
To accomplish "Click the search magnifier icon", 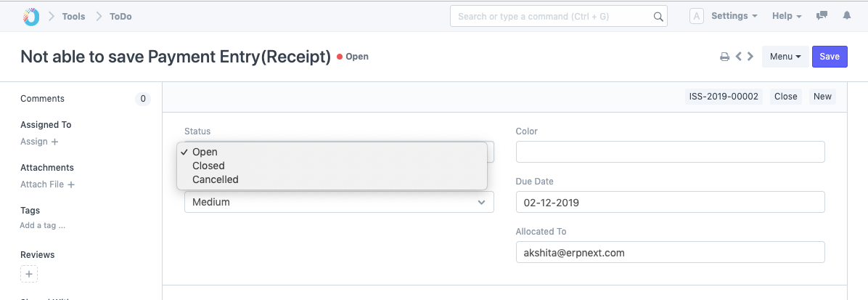I will pyautogui.click(x=658, y=16).
